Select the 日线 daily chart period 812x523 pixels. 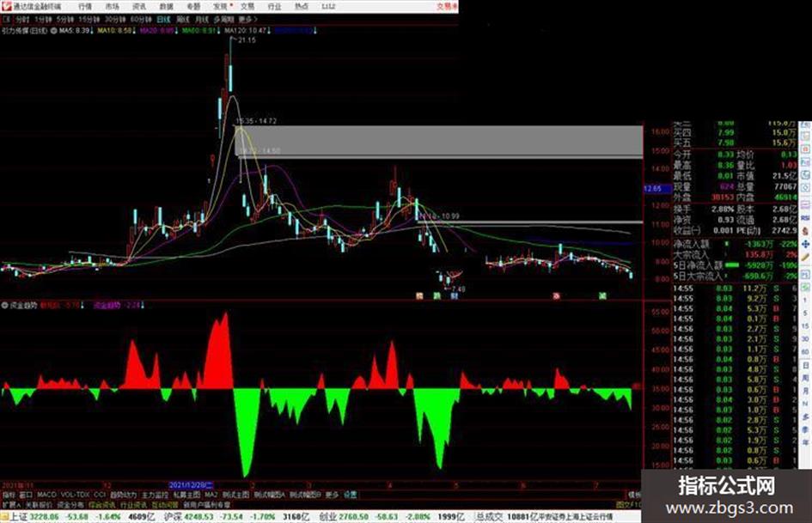point(163,19)
